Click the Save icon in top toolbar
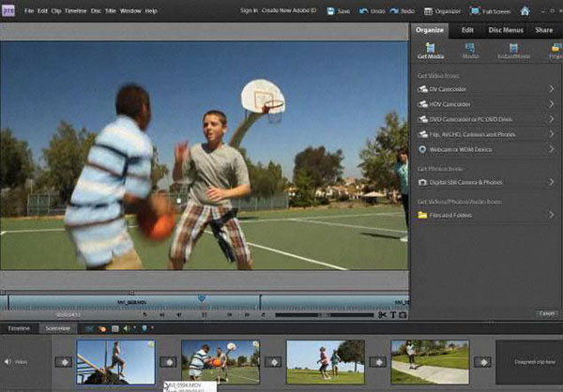 point(330,11)
